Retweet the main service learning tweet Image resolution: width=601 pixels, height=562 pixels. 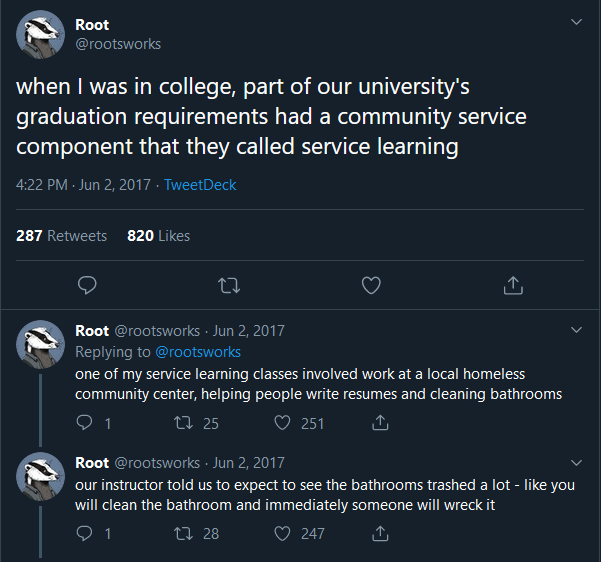(229, 286)
